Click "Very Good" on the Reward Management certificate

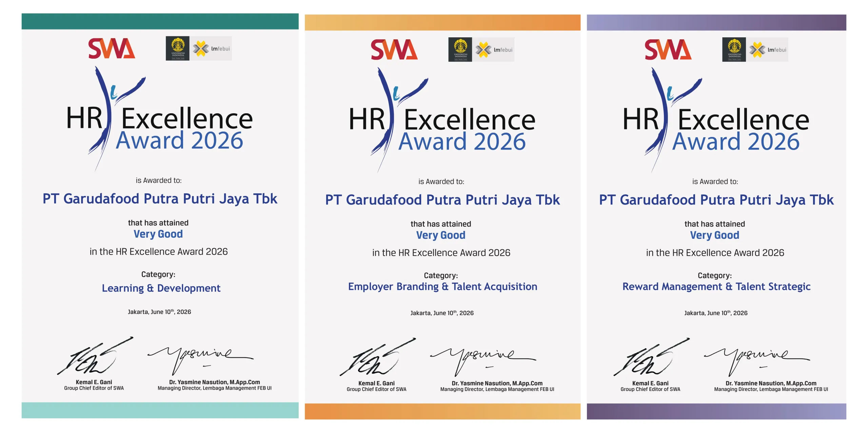pyautogui.click(x=715, y=235)
